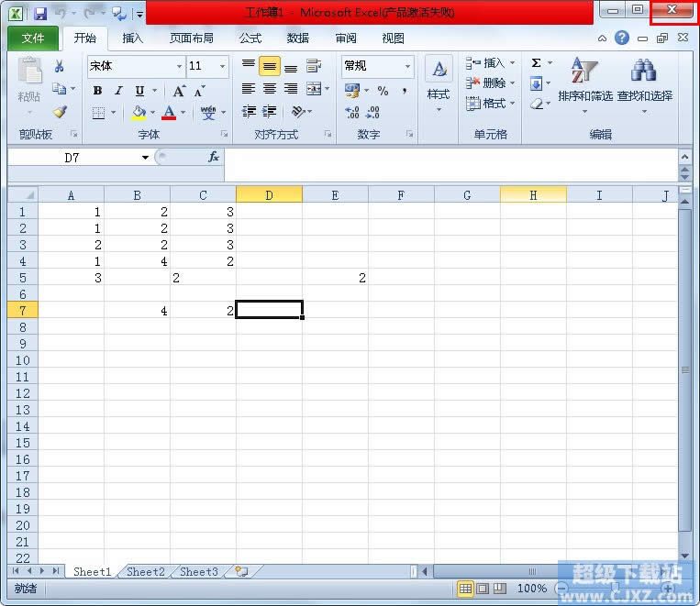Open 排序和筛选 sort and filter menu
700x606 pixels.
click(584, 85)
